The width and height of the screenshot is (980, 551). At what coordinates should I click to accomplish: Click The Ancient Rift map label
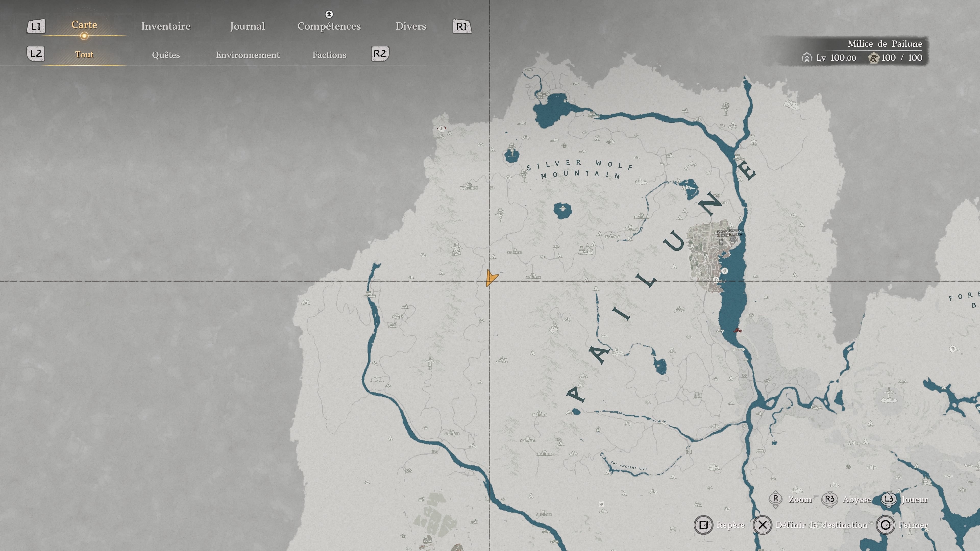(629, 466)
